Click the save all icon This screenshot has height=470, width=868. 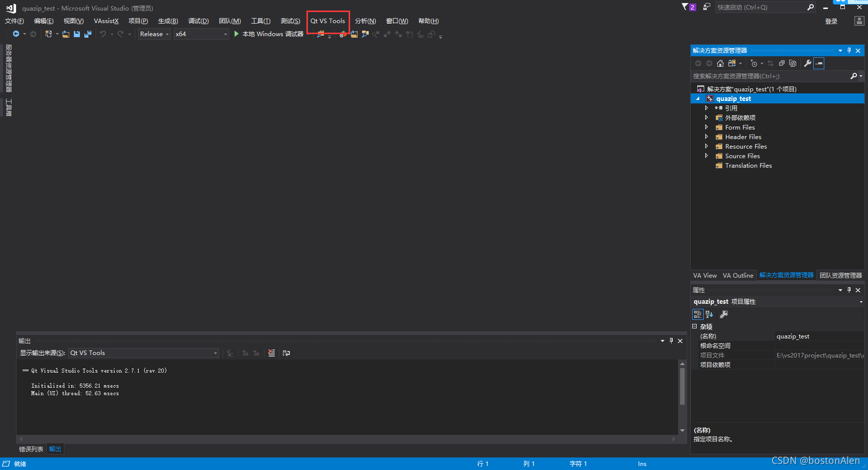tap(88, 34)
